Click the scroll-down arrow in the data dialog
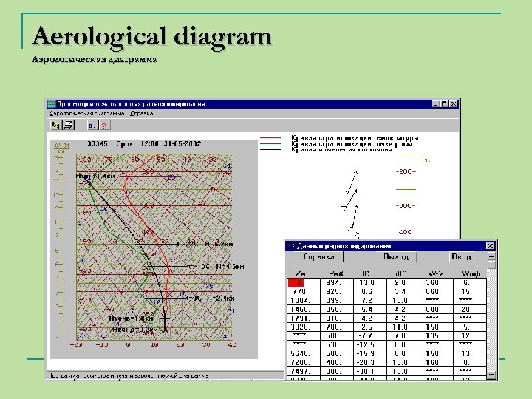This screenshot has width=532, height=399. (491, 375)
